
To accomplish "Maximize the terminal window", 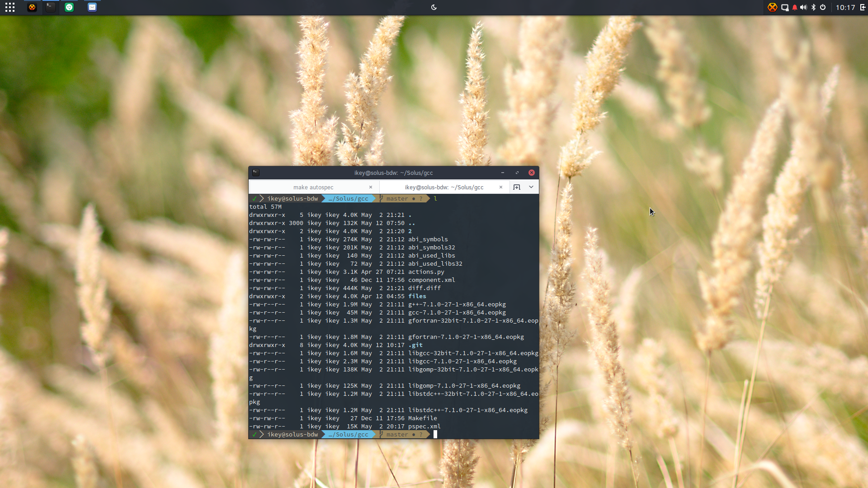I will tap(517, 173).
